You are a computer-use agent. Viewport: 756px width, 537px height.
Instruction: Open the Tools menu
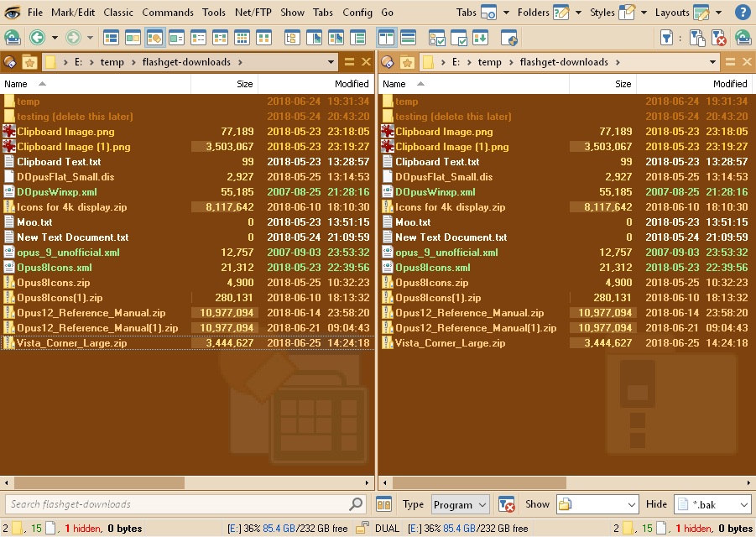tap(214, 13)
